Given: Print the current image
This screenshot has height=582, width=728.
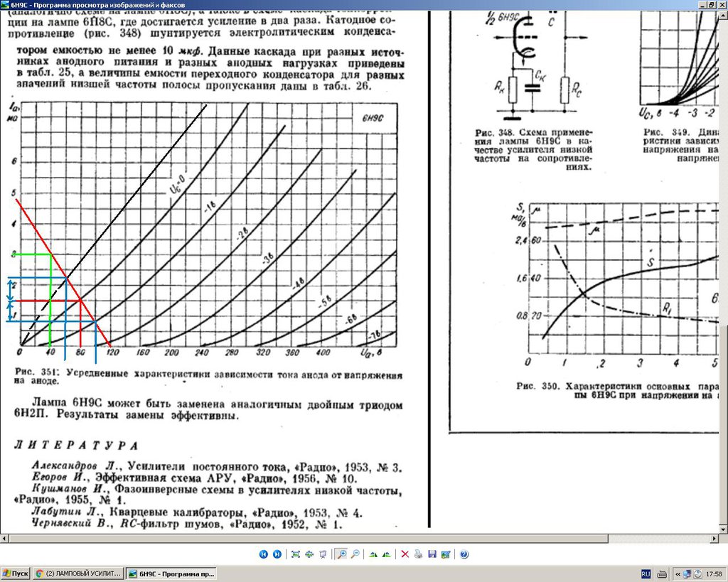Looking at the screenshot, I should point(418,554).
